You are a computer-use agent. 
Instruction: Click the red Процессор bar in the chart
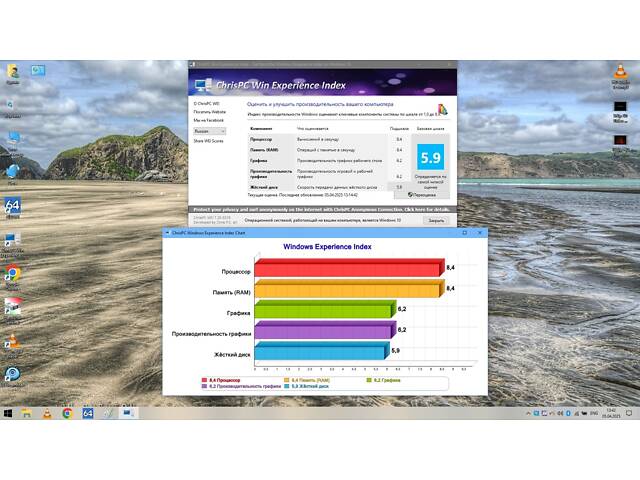[x=349, y=268]
